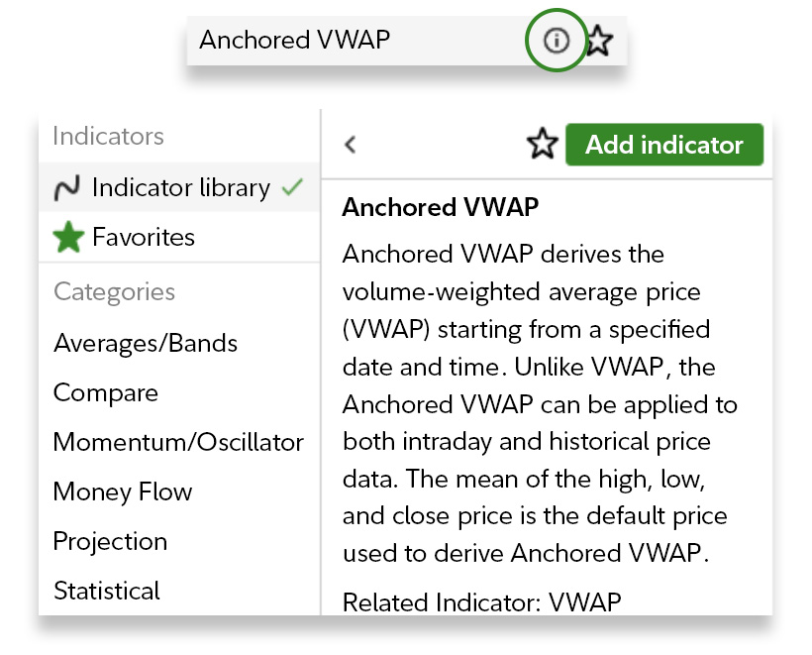Click the Indicators section header

tap(108, 136)
